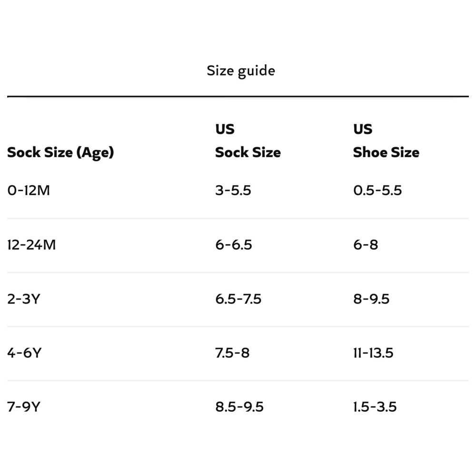Click sock size value 7.5-8

coord(232,353)
